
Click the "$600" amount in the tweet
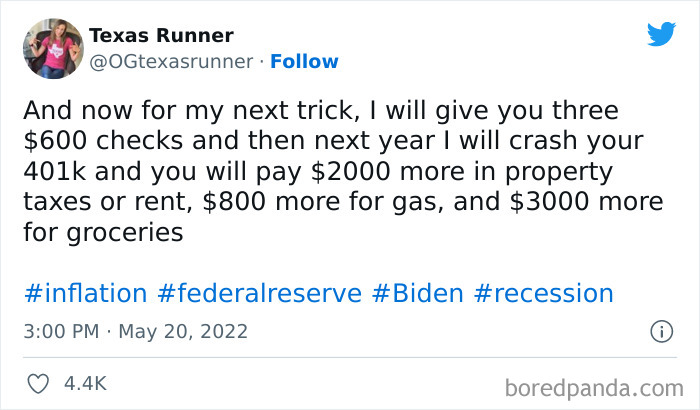58,139
